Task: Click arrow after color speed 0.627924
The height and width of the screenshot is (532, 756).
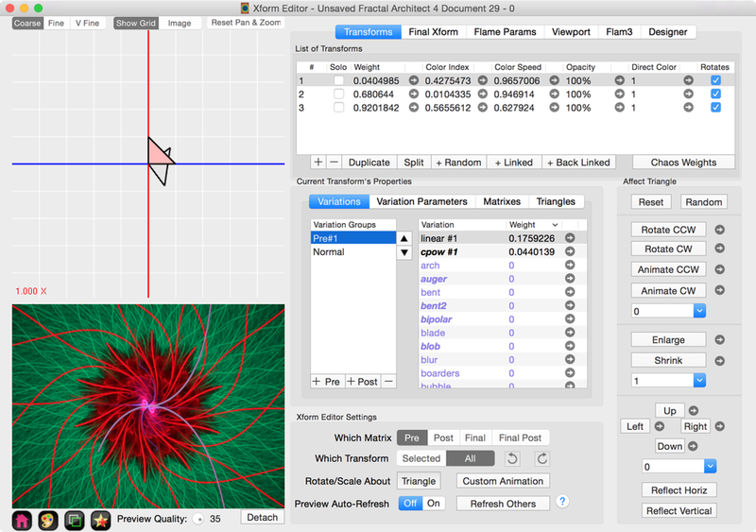Action: (x=555, y=108)
